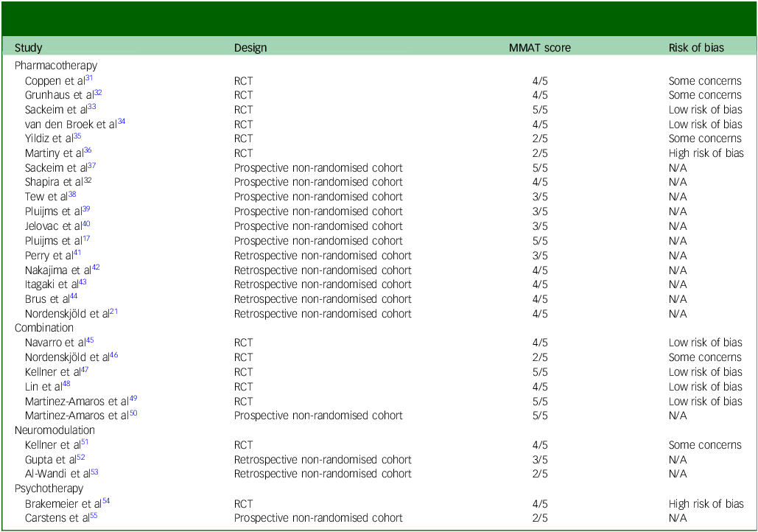Open Itagaki et al citation 43
Image resolution: width=758 pixels, height=532 pixels.
[x=83, y=281]
